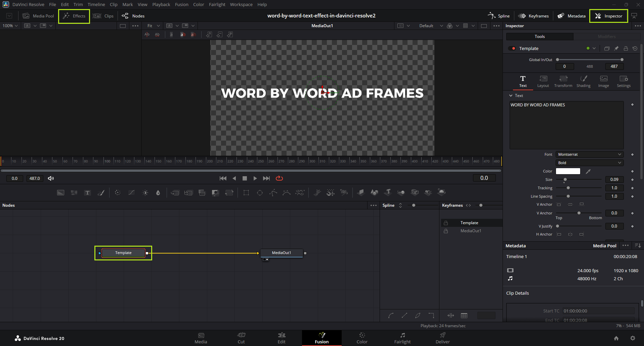Lock the MediaOut1 track in Keyframes

point(446,231)
